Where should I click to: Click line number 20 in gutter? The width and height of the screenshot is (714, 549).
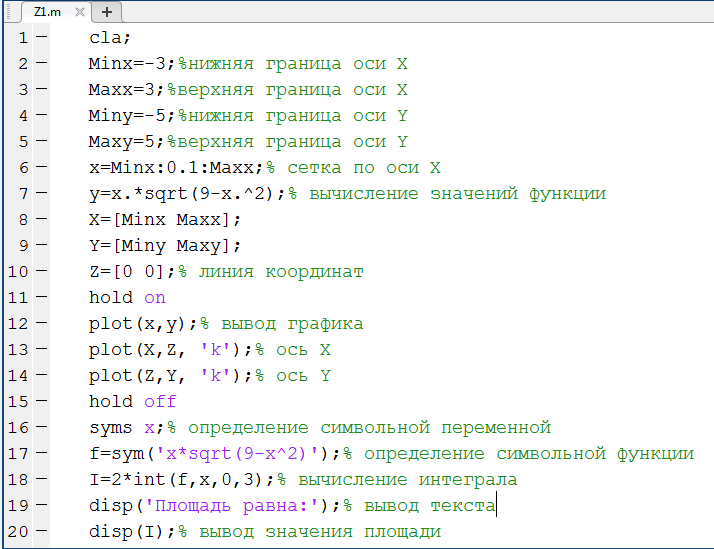tap(18, 531)
